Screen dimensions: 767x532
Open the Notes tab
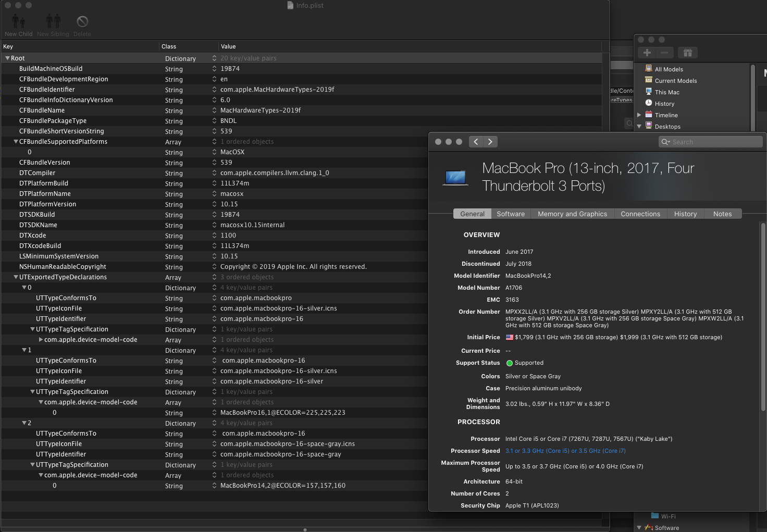(722, 214)
